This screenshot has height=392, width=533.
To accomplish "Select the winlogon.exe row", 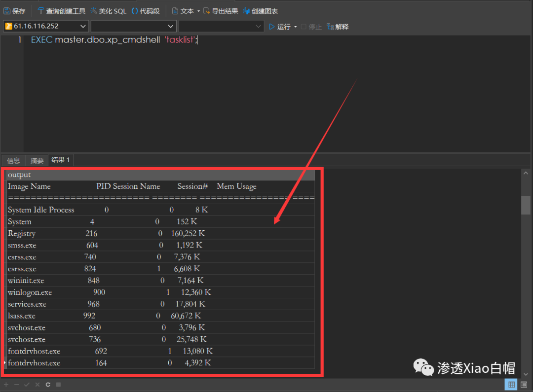I will coord(161,292).
